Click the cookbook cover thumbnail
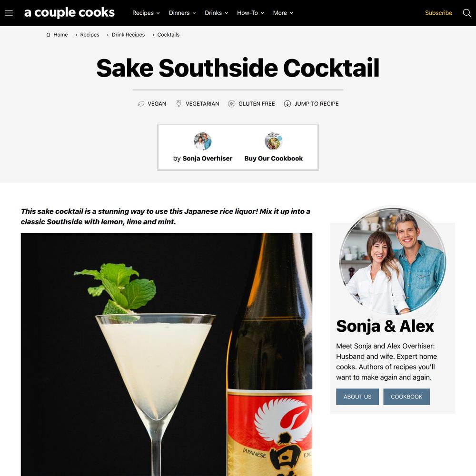 (x=274, y=141)
